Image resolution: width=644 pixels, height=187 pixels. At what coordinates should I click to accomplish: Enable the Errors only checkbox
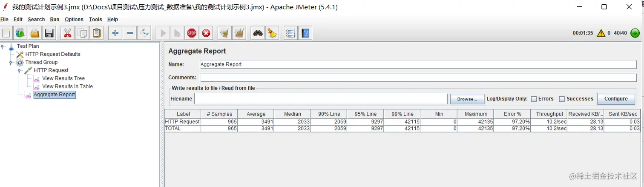[x=534, y=99]
